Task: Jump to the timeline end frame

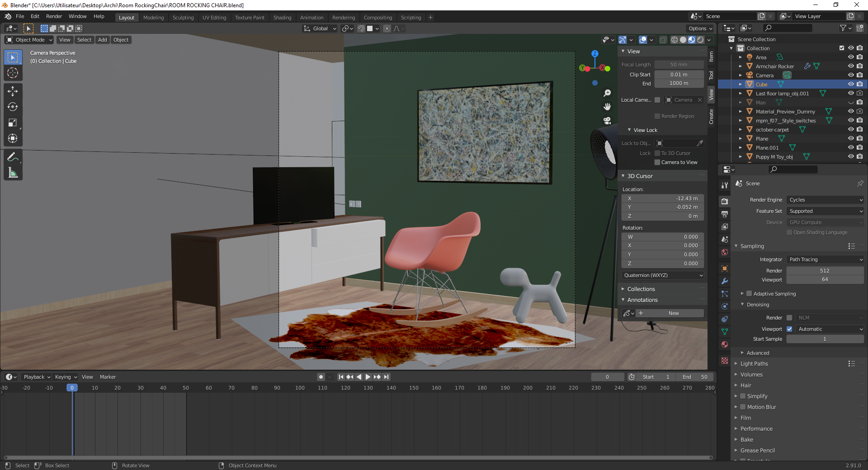Action: (x=386, y=377)
